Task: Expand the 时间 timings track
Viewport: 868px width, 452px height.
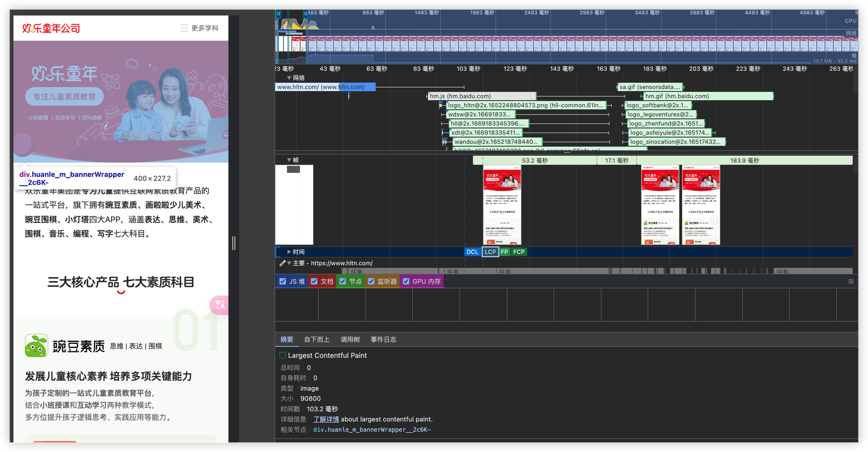Action: [x=289, y=252]
